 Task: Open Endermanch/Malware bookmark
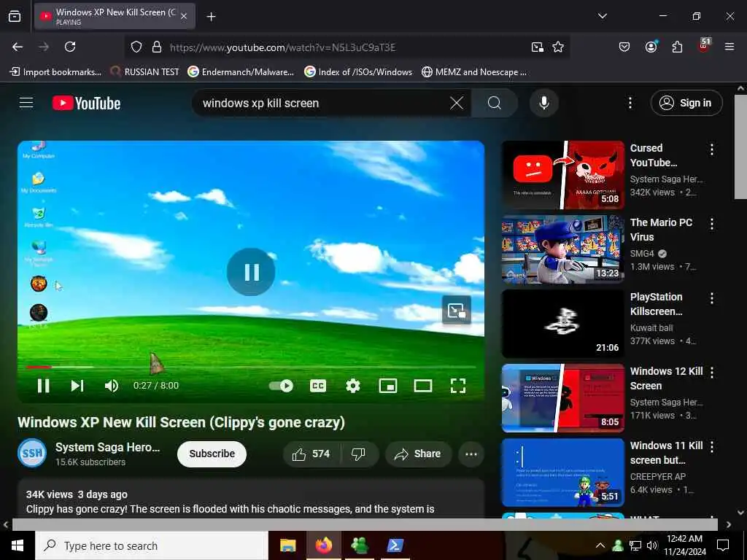241,72
